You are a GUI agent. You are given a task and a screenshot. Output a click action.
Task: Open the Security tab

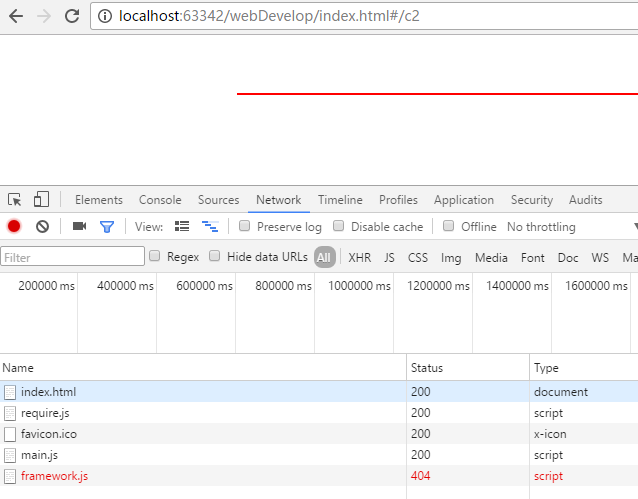pos(532,200)
